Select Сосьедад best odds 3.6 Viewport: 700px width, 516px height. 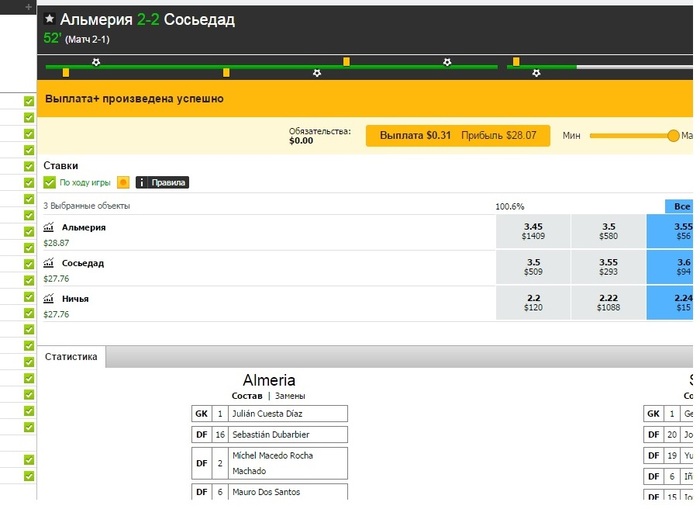(670, 267)
